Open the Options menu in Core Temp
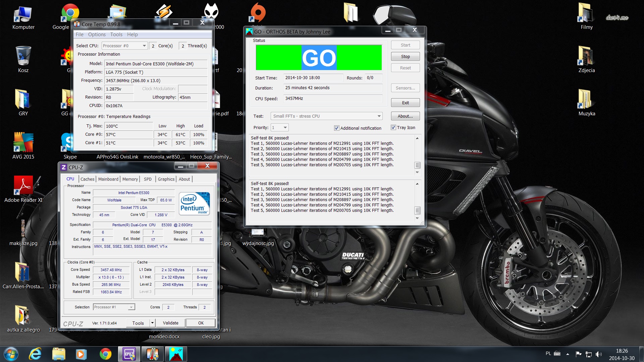 click(x=97, y=35)
